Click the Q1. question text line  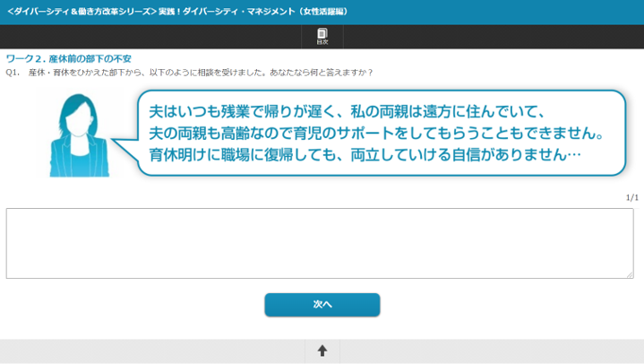189,73
